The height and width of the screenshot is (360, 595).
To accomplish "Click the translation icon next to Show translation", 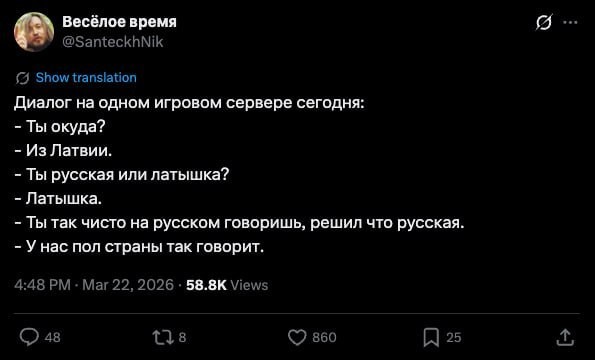I will pos(22,78).
